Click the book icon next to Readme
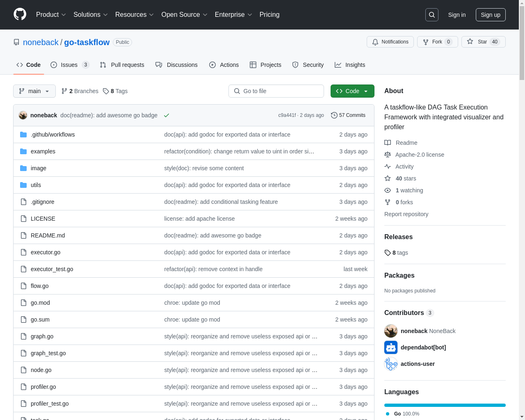 388,143
